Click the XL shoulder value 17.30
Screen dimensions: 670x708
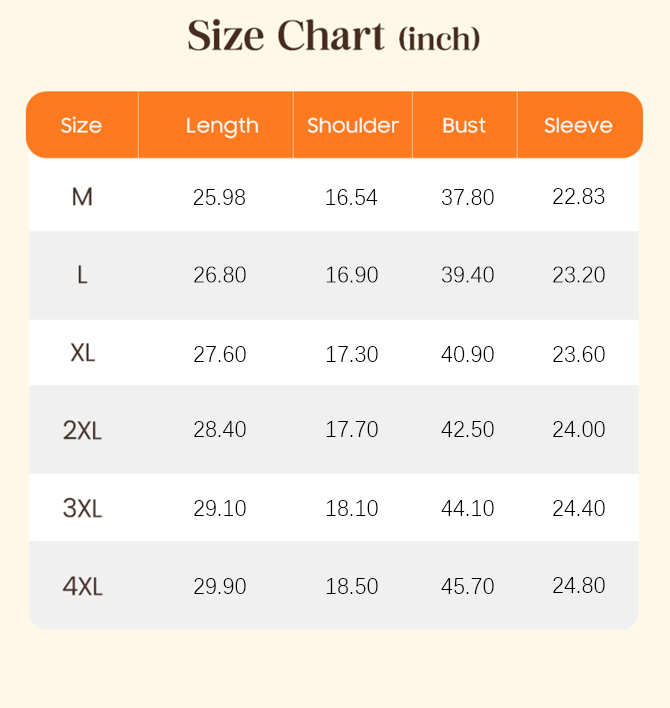(x=352, y=354)
